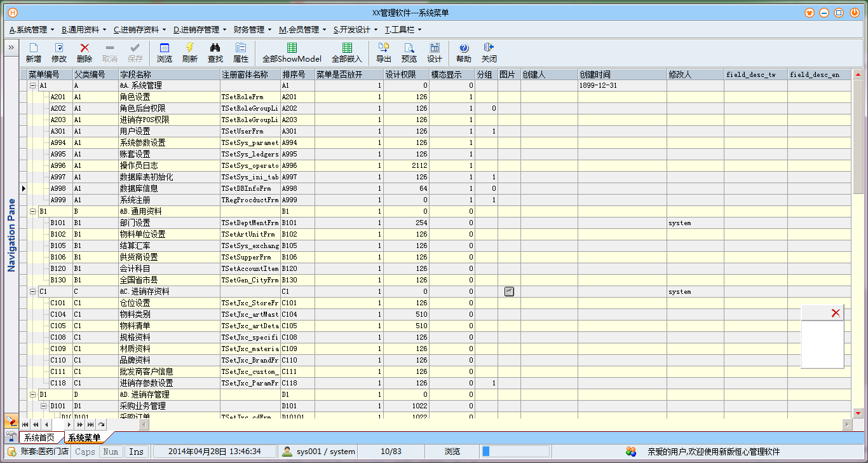Click the sys001 user icon in status bar
The image size is (868, 463).
click(288, 452)
